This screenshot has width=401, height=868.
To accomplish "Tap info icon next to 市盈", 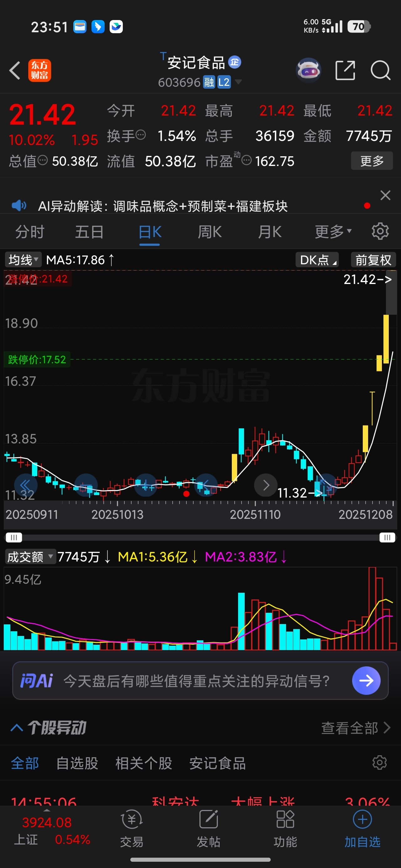I will click(247, 160).
